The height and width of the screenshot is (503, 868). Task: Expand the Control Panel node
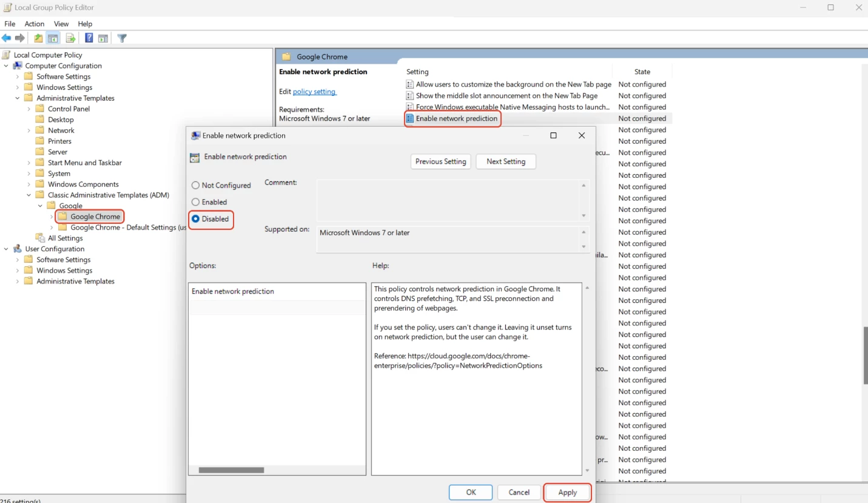(x=29, y=109)
